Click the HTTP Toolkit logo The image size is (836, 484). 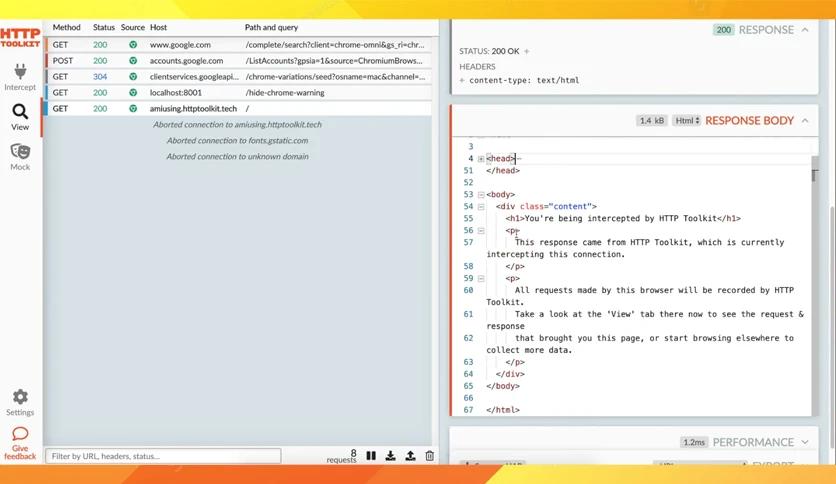(20, 38)
